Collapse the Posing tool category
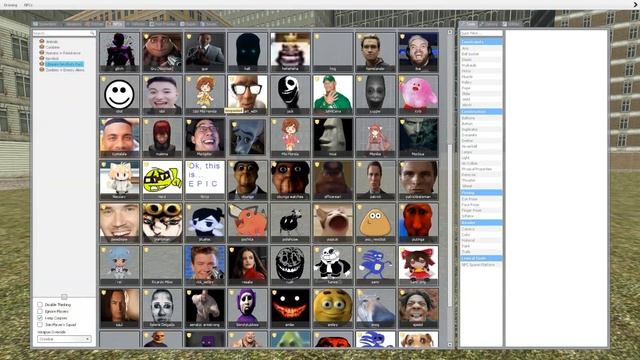 (481, 192)
